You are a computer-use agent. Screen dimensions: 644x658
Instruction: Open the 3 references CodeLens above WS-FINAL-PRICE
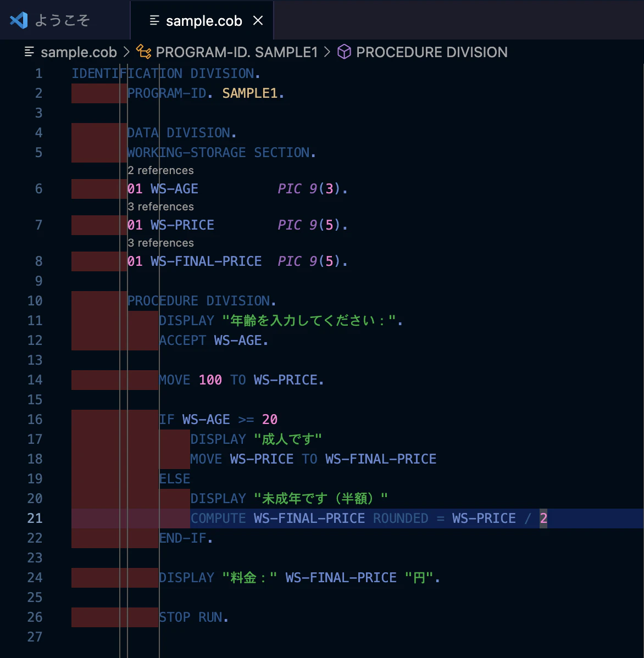pyautogui.click(x=161, y=243)
